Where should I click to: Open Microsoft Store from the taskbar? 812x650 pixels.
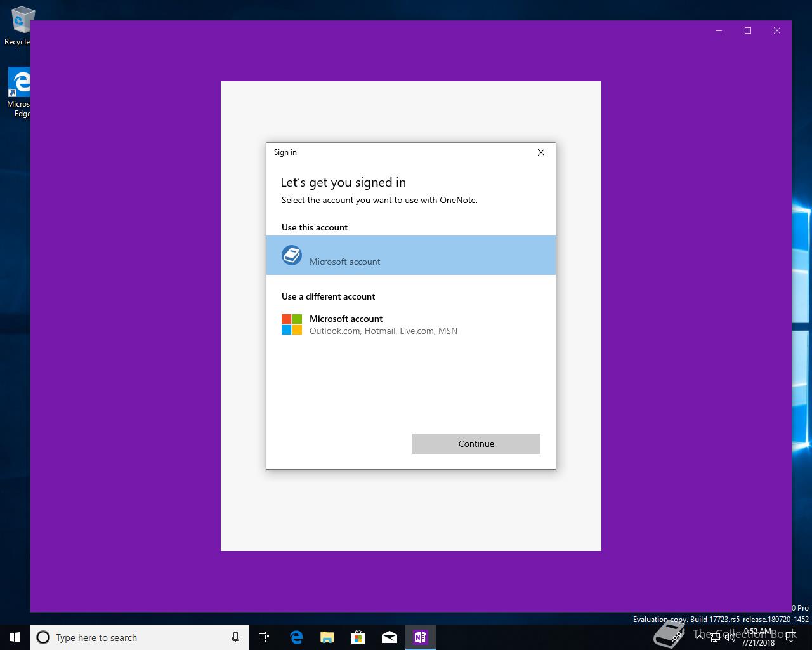point(358,637)
